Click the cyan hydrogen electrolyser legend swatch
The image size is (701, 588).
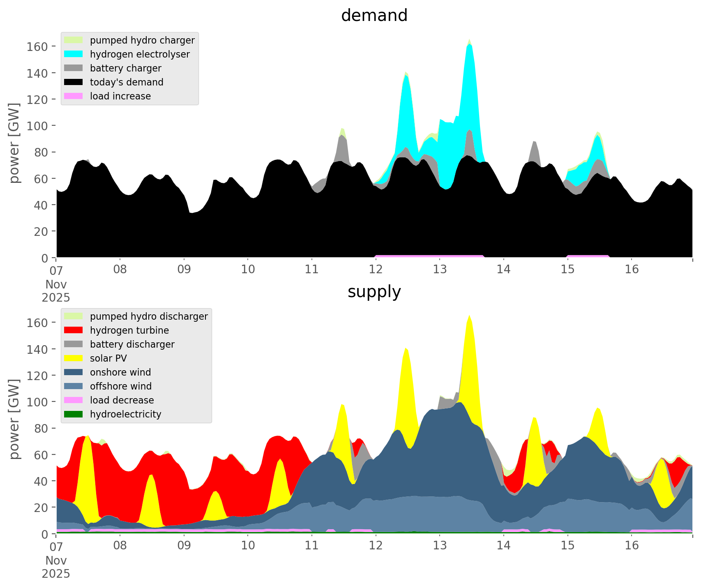click(x=74, y=54)
